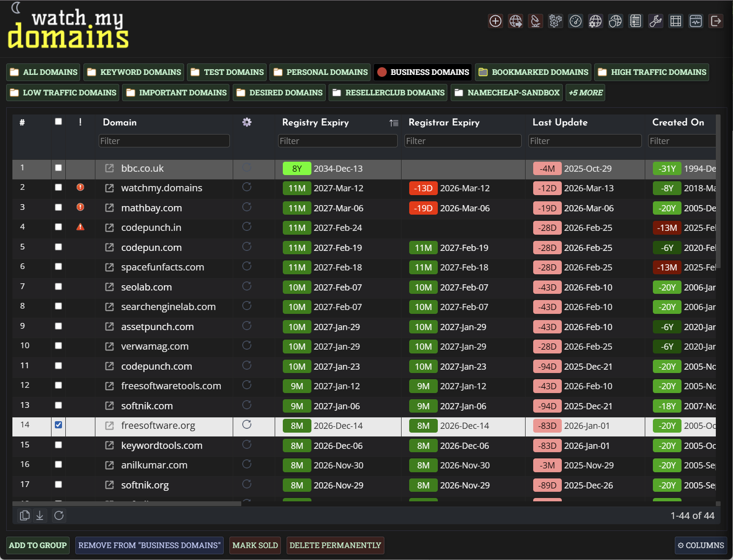733x560 pixels.
Task: Click the Add Domain plus icon
Action: 495,21
